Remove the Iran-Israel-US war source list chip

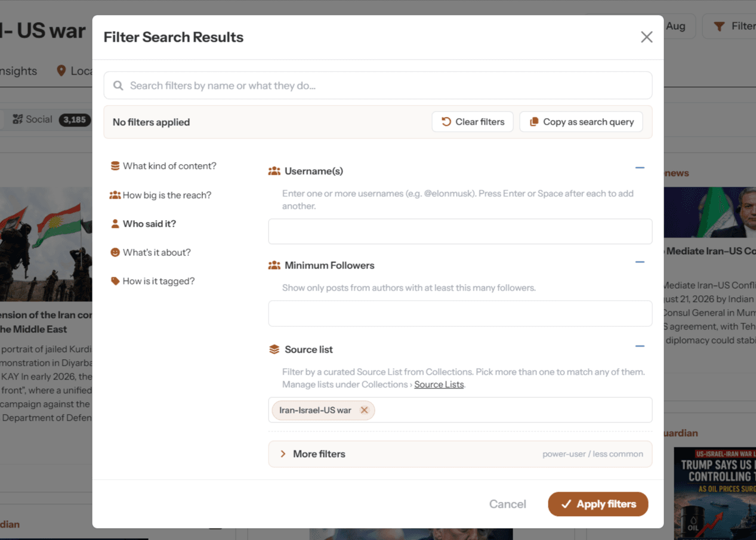[x=364, y=410]
